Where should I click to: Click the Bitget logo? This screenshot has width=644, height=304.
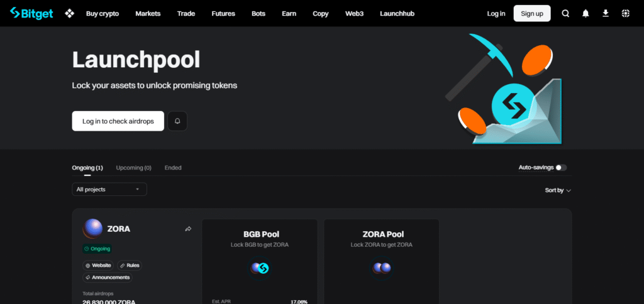(31, 13)
